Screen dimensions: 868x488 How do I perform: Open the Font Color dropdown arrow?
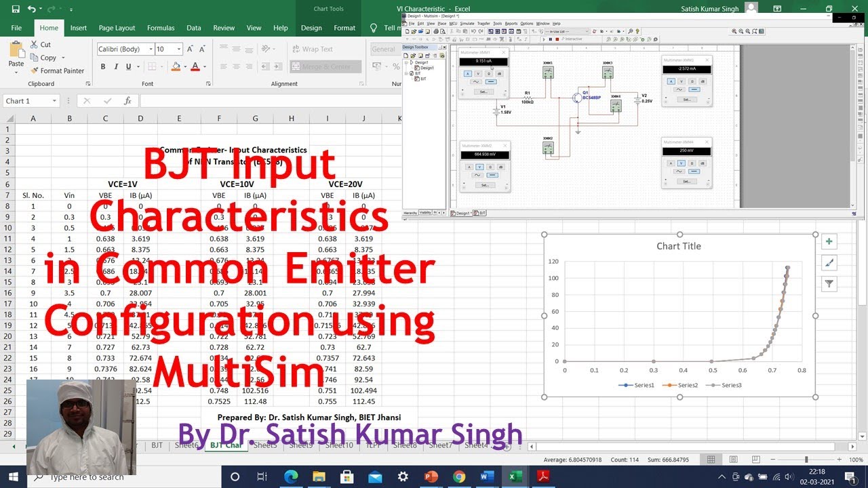click(x=204, y=66)
